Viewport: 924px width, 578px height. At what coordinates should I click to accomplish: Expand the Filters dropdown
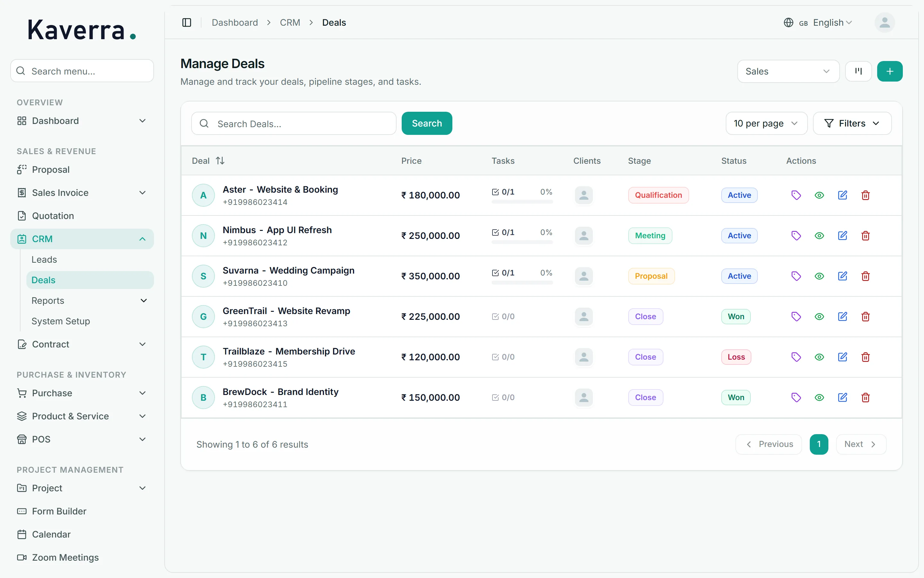tap(852, 123)
